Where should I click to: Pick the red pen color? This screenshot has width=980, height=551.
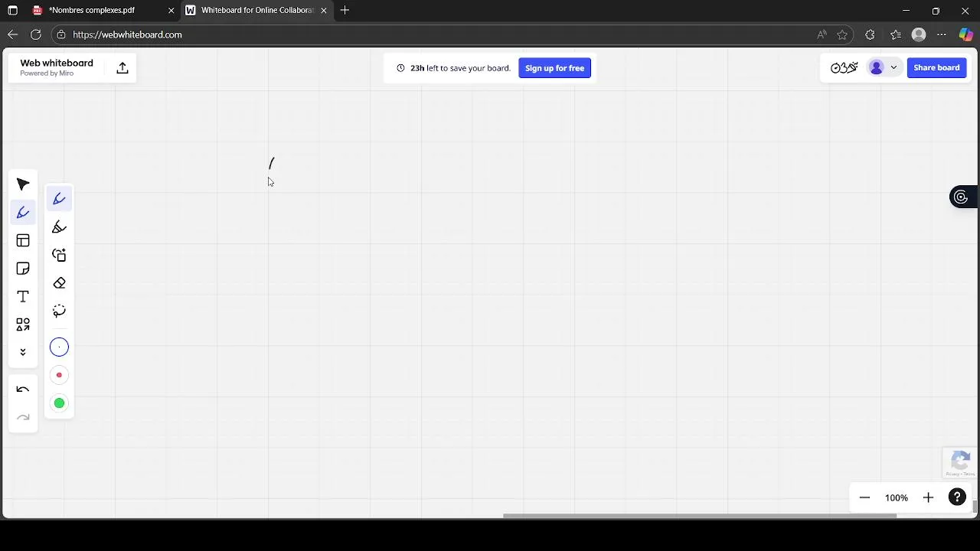[59, 375]
